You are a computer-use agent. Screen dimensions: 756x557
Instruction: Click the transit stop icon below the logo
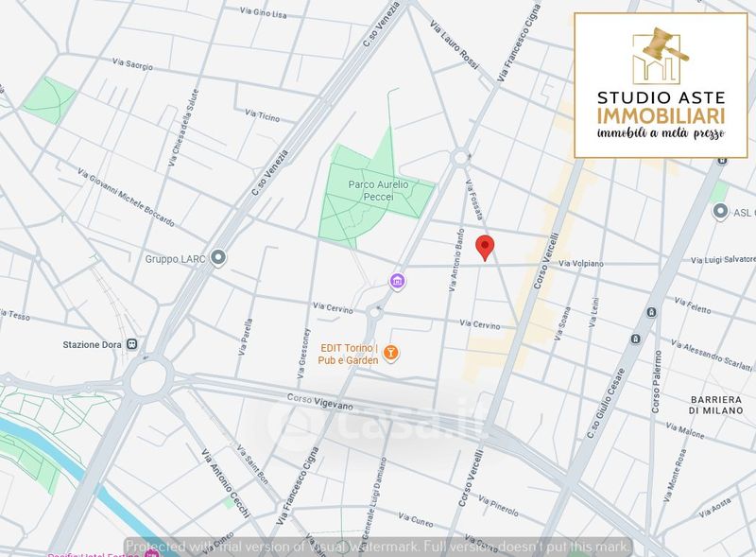[723, 162]
